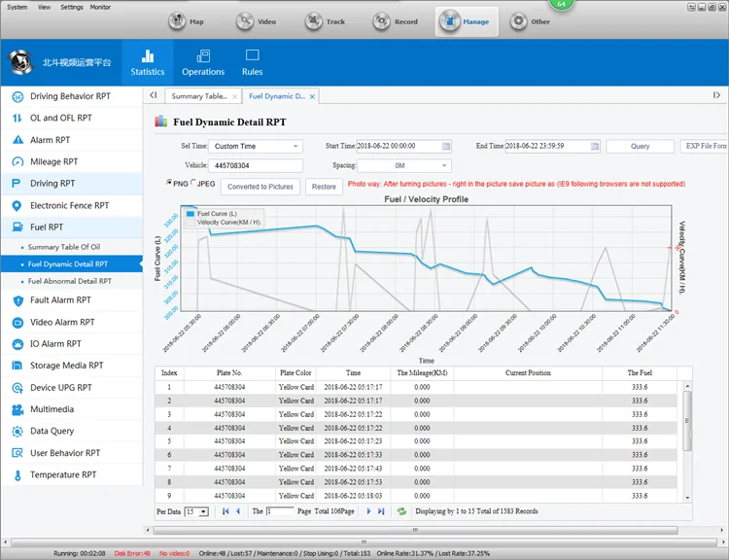Image resolution: width=729 pixels, height=560 pixels.
Task: Expand the Sel Time dropdown
Action: [296, 147]
